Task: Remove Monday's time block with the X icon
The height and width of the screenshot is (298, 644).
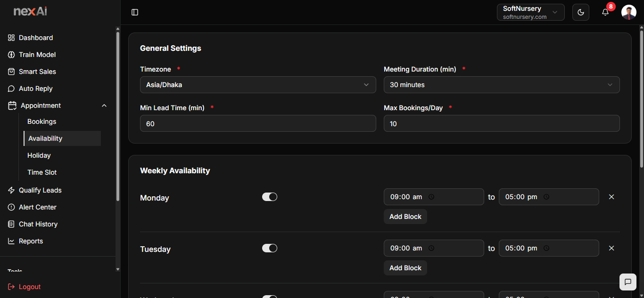Action: click(x=611, y=197)
